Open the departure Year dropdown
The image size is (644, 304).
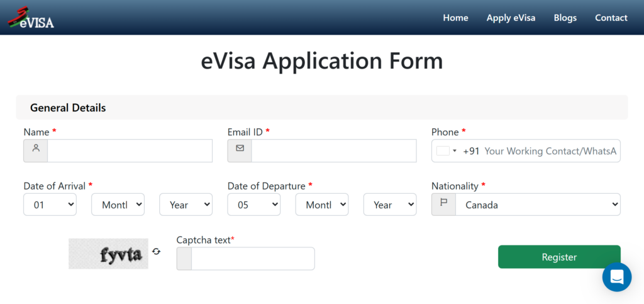389,205
